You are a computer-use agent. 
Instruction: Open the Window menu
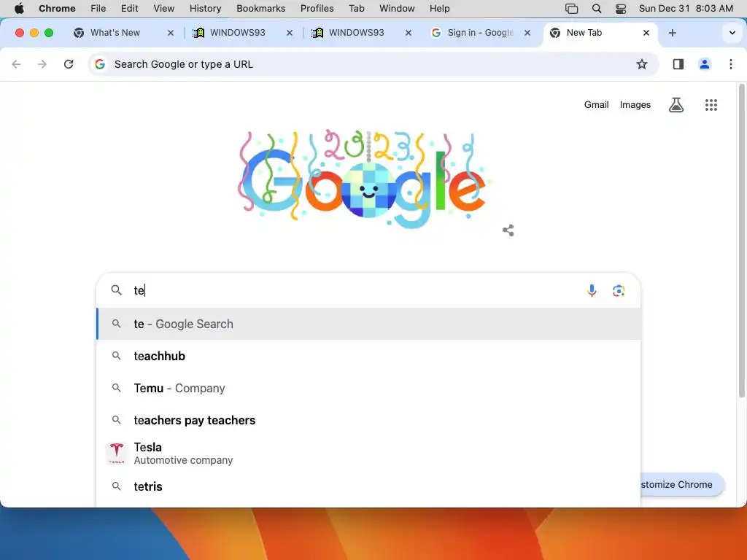coord(397,9)
